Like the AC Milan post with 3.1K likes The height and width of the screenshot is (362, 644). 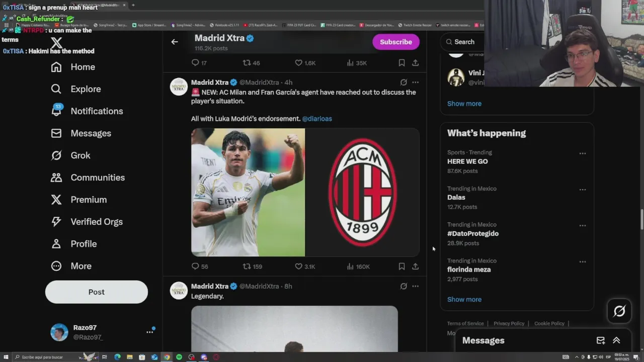pos(305,266)
